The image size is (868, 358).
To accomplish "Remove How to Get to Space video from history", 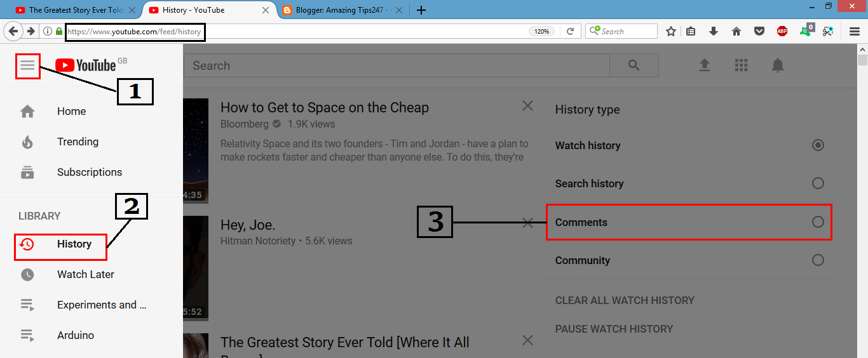I will (527, 106).
